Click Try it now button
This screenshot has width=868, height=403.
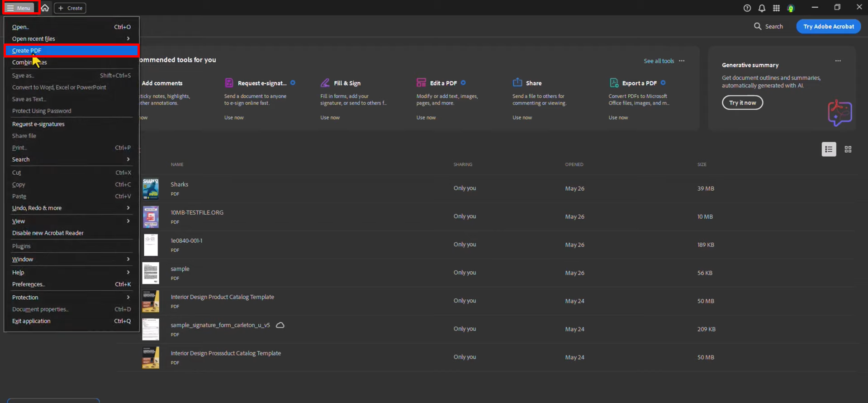point(742,102)
